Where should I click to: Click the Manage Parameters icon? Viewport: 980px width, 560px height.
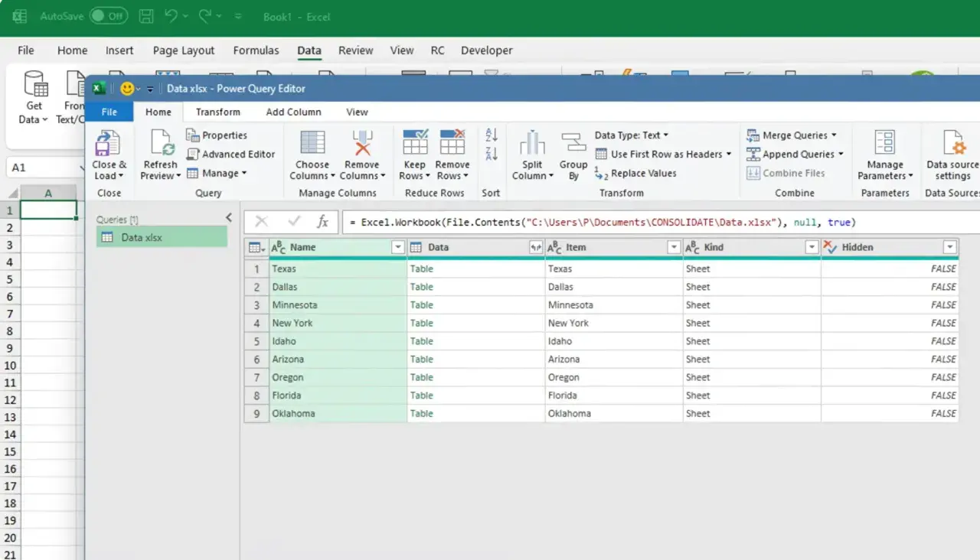coord(885,143)
